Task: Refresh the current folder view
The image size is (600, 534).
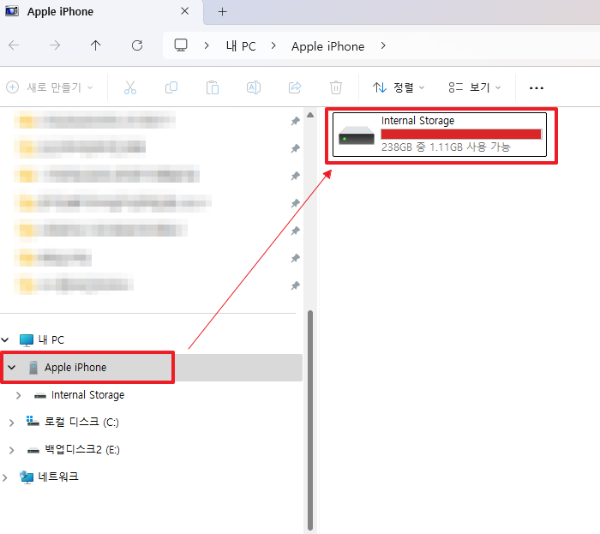Action: point(137,46)
